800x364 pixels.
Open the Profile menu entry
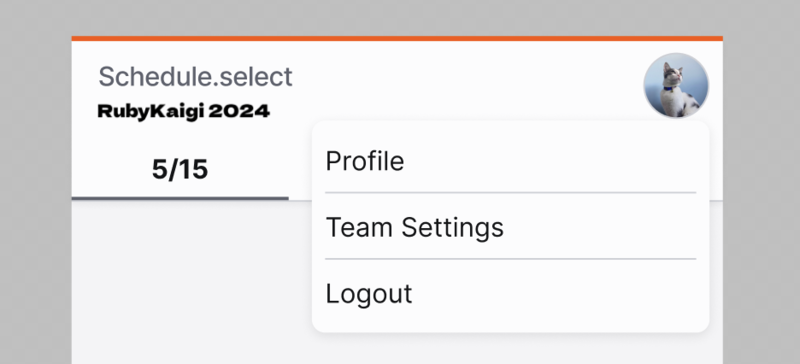click(510, 161)
